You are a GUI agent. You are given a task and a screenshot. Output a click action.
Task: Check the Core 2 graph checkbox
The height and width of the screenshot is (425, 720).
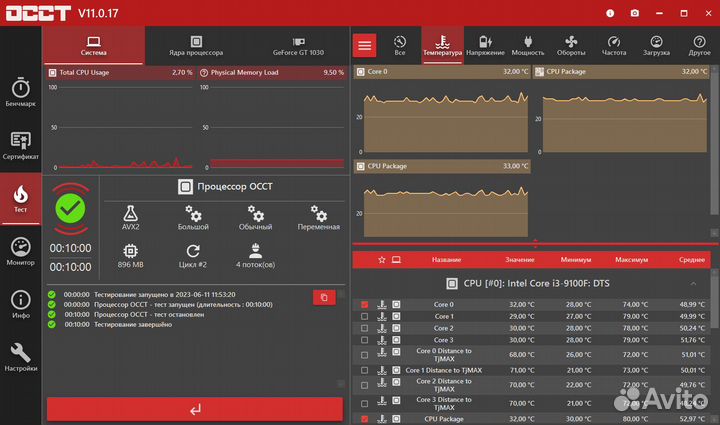tap(365, 328)
